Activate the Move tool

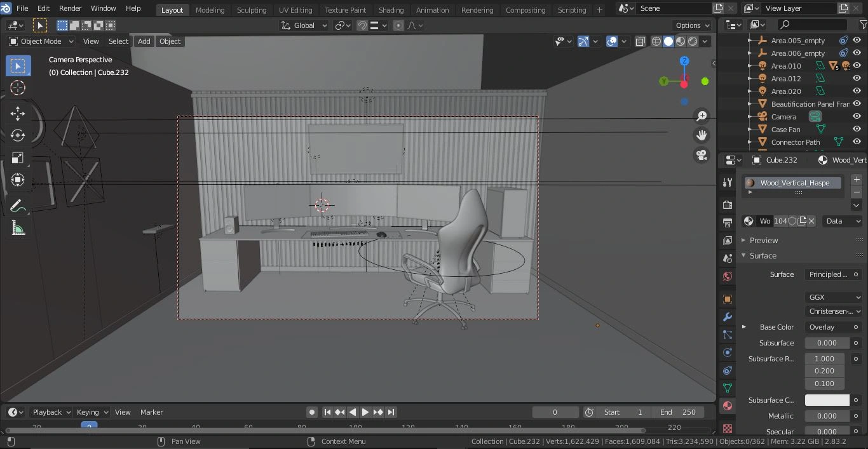(x=18, y=114)
